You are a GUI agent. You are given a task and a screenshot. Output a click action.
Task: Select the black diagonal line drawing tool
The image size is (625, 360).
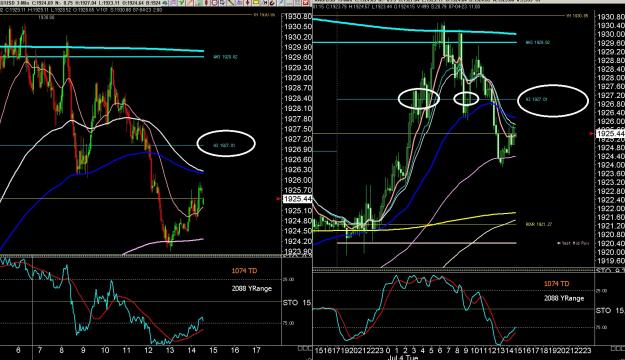pyautogui.click(x=231, y=2)
